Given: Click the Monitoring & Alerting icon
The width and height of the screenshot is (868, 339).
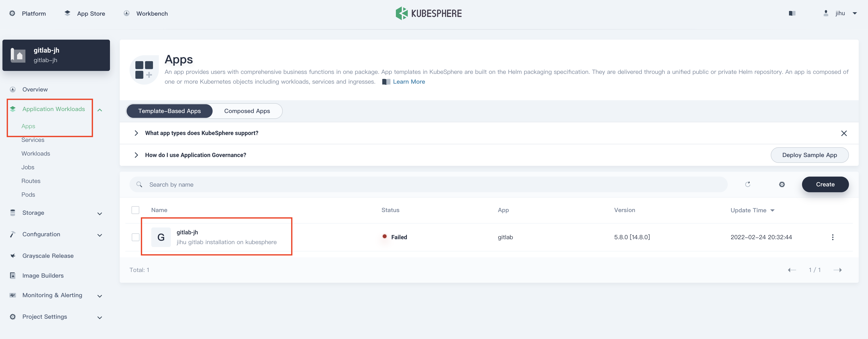Looking at the screenshot, I should tap(13, 295).
